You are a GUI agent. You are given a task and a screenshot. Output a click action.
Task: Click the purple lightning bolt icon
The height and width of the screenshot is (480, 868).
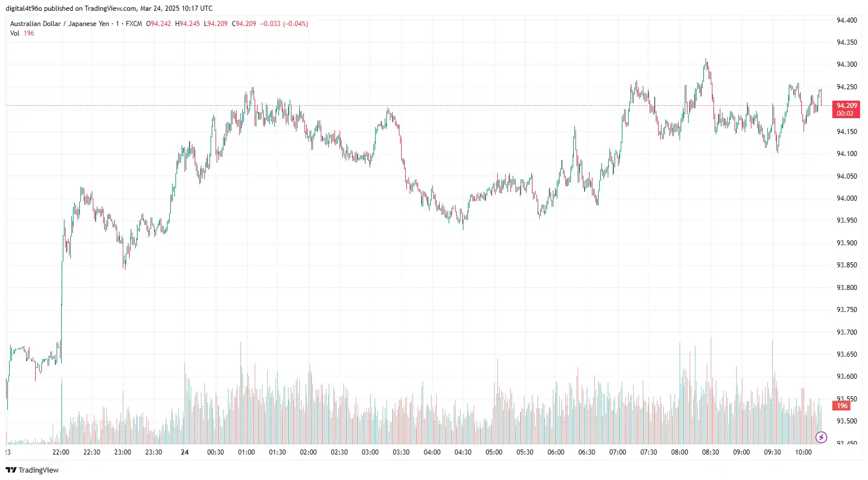pos(822,437)
